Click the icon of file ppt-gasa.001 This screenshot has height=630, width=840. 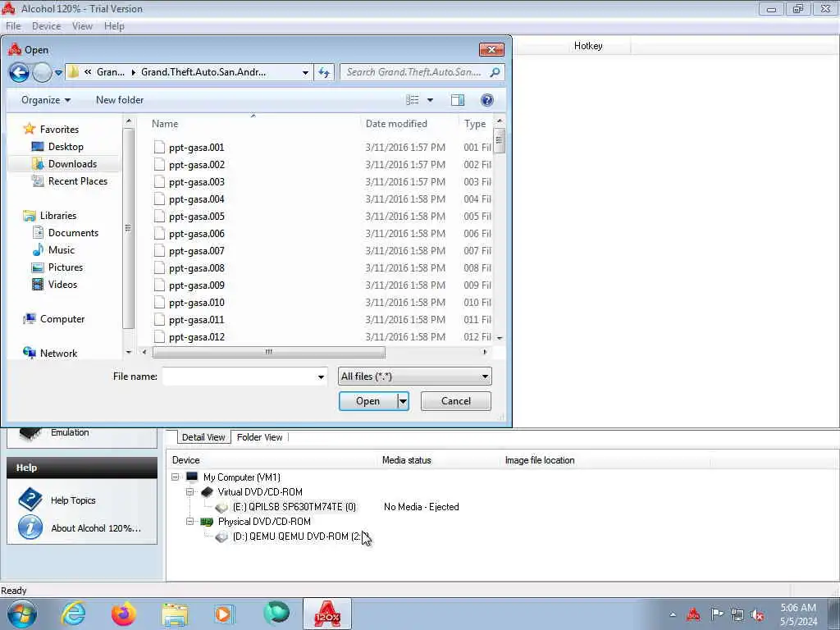coord(159,148)
